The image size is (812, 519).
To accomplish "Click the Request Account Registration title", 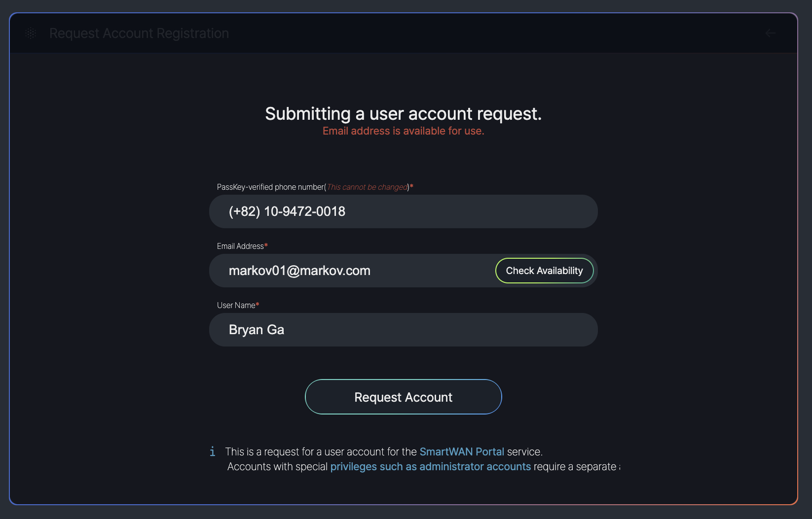I will click(x=139, y=33).
